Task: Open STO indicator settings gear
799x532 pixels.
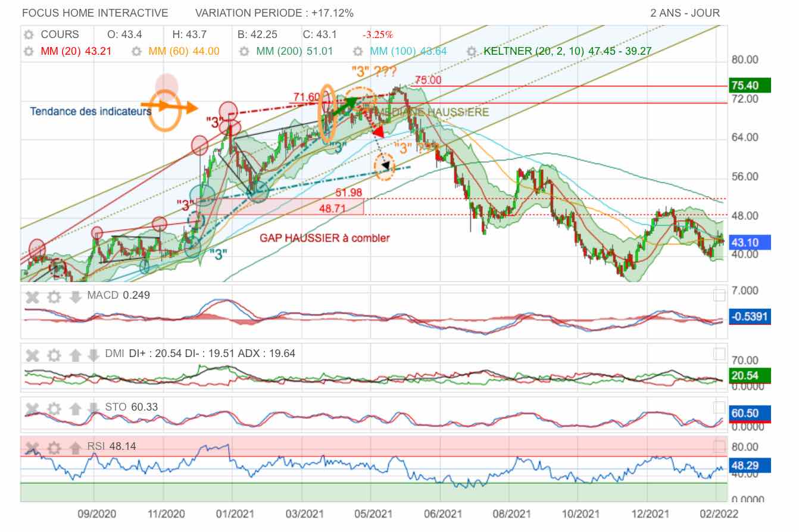Action: coord(54,409)
